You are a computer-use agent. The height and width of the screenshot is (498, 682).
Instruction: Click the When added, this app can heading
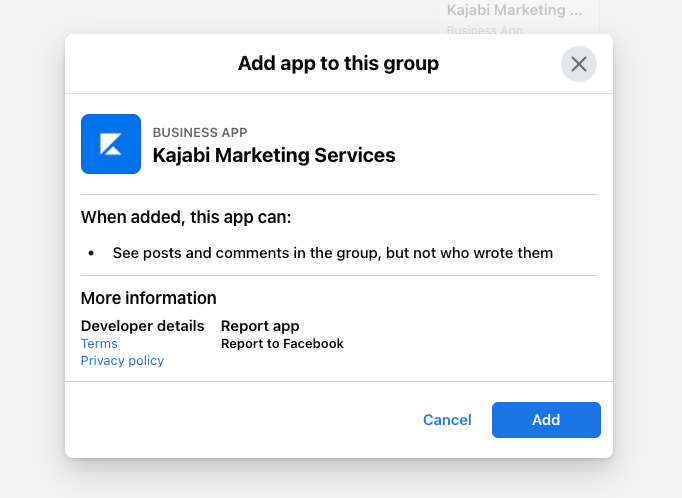pos(186,217)
